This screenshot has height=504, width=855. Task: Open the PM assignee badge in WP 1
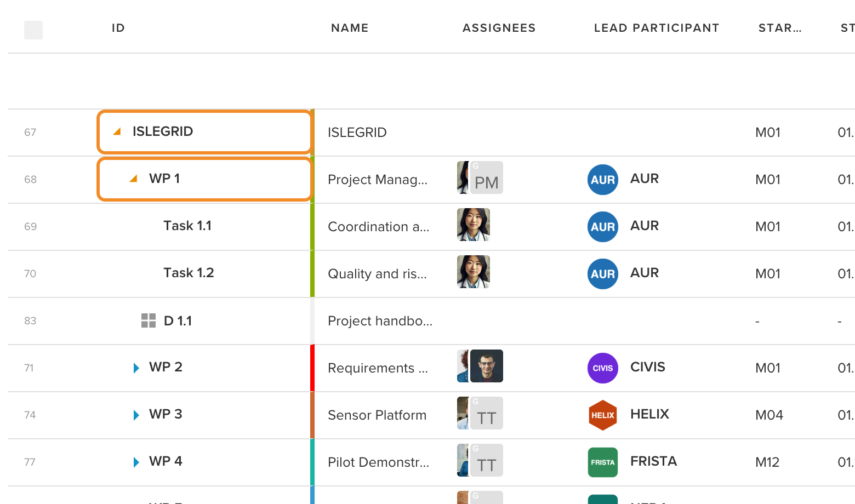[x=487, y=177]
